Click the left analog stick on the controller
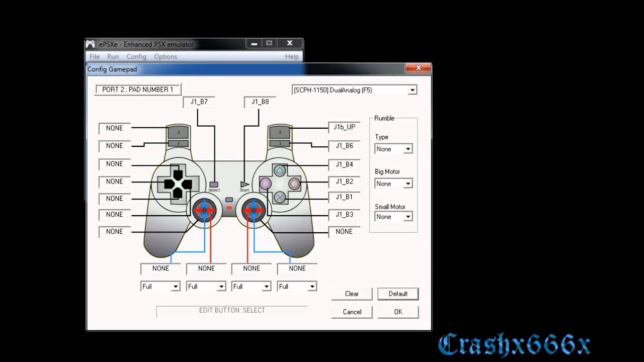 (x=204, y=210)
